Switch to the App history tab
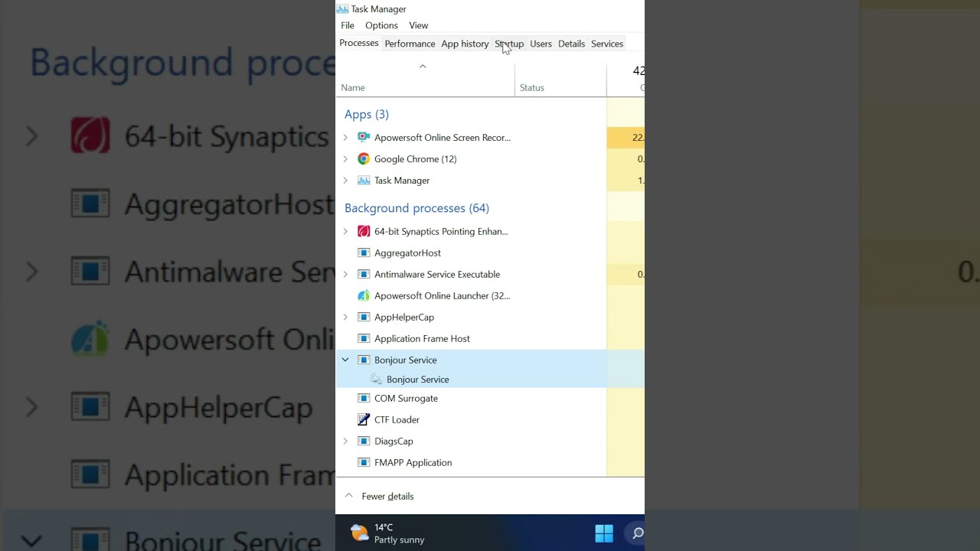 pos(465,44)
